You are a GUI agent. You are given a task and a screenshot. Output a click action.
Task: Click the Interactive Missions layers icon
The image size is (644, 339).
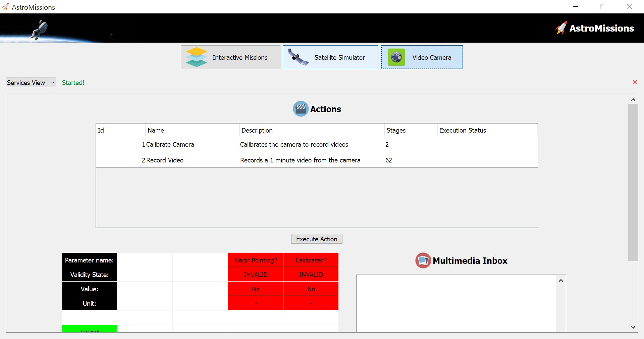point(197,57)
